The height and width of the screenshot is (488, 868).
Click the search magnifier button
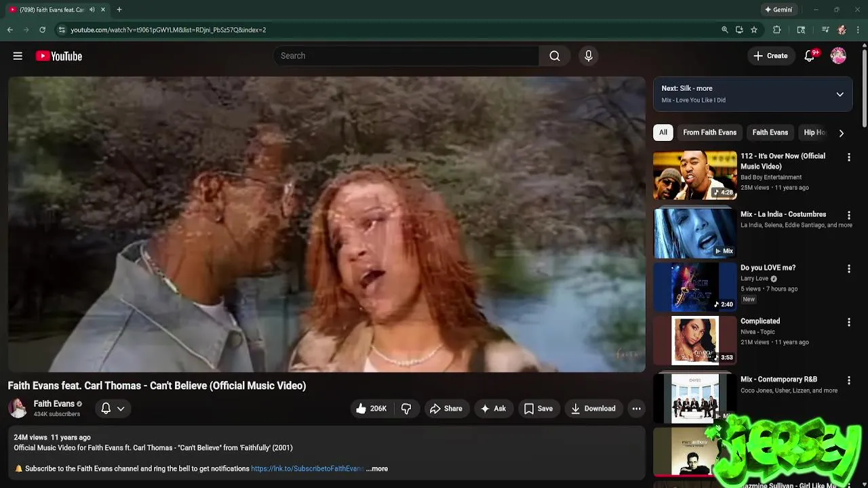point(555,56)
